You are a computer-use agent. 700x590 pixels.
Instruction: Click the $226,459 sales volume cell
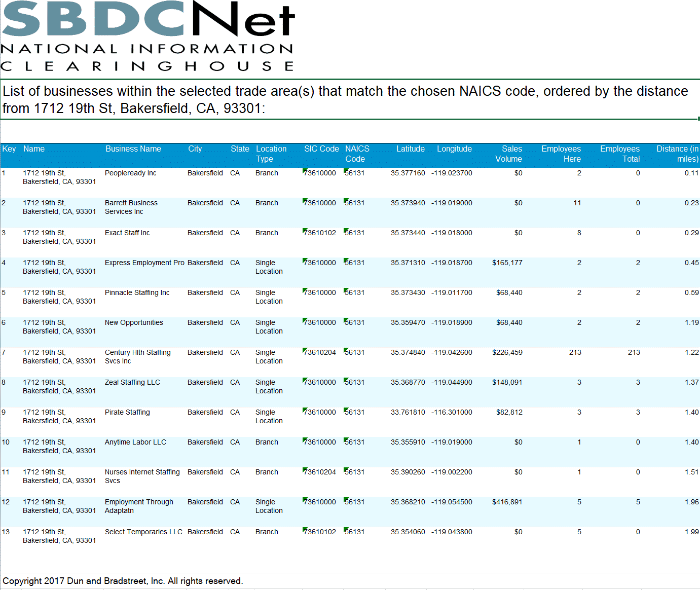[x=507, y=353]
